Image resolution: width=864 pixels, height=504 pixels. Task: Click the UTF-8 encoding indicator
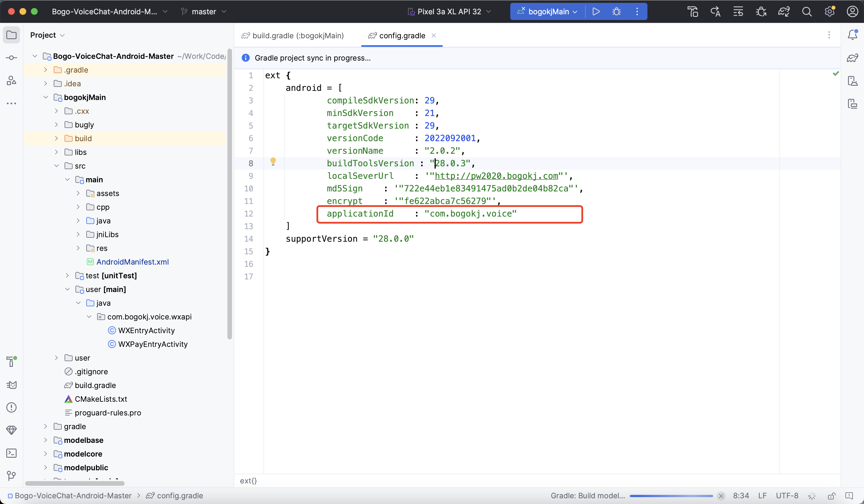click(x=787, y=496)
